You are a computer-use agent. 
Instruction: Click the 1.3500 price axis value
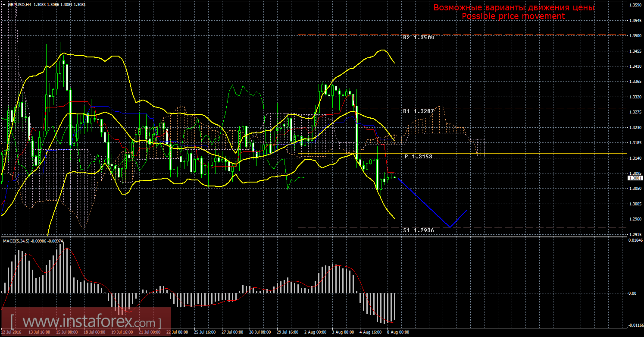coord(635,36)
